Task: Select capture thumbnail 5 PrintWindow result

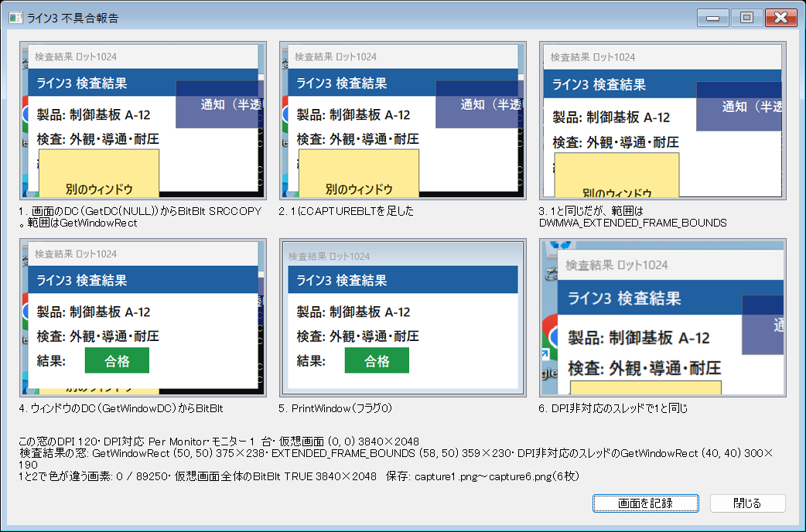Action: tap(402, 318)
